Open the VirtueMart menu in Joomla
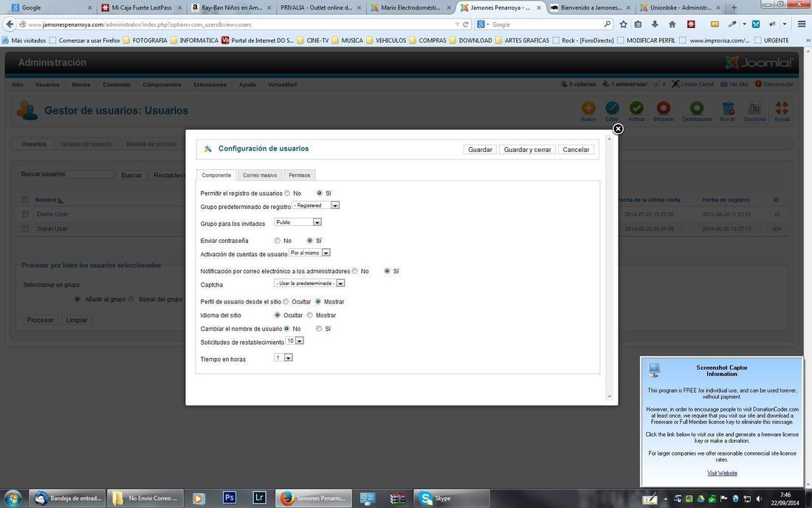The height and width of the screenshot is (508, 812). click(282, 84)
